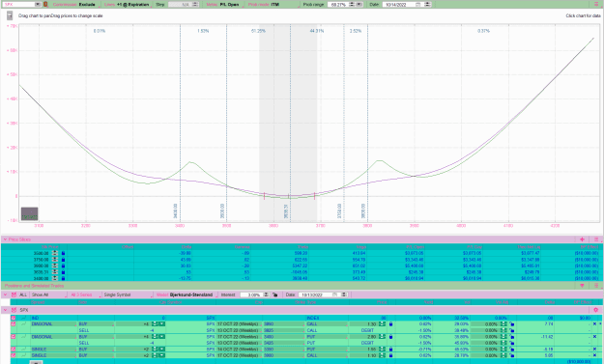The image size is (604, 364).
Task: Click the icon right of the Prob range stepper
Action: [x=359, y=5]
